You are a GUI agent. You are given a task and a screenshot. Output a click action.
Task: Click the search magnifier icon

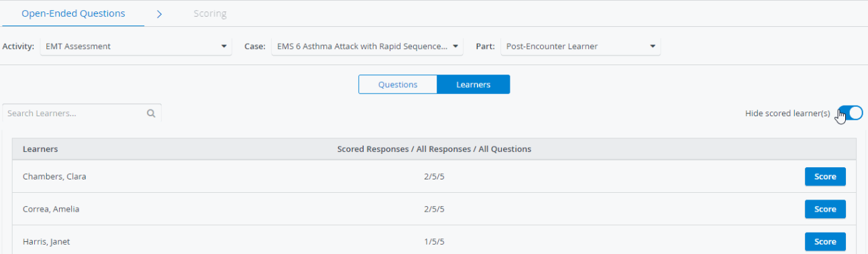click(x=151, y=114)
